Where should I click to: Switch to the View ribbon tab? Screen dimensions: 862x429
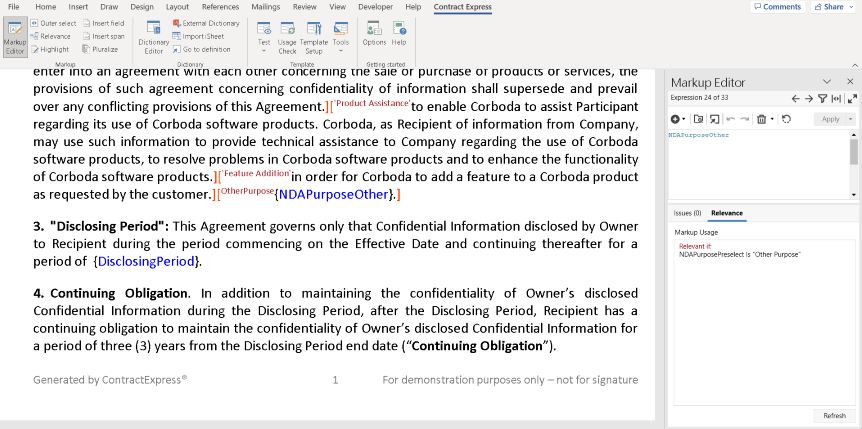[338, 7]
